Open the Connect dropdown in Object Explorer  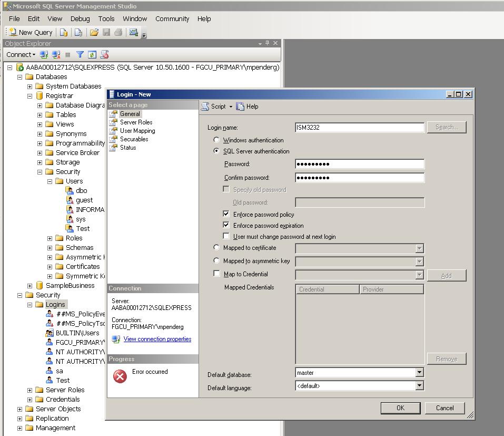coord(21,55)
